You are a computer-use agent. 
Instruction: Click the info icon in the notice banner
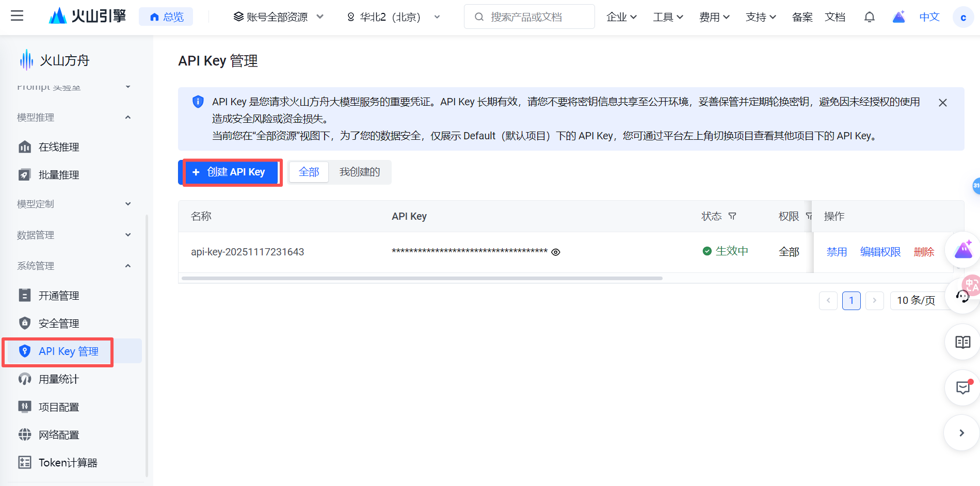198,102
